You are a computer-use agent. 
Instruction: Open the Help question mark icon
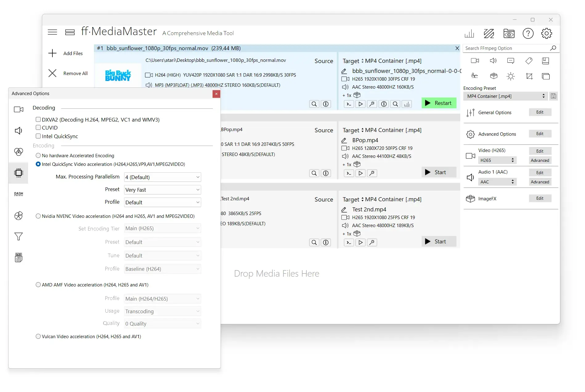click(528, 34)
